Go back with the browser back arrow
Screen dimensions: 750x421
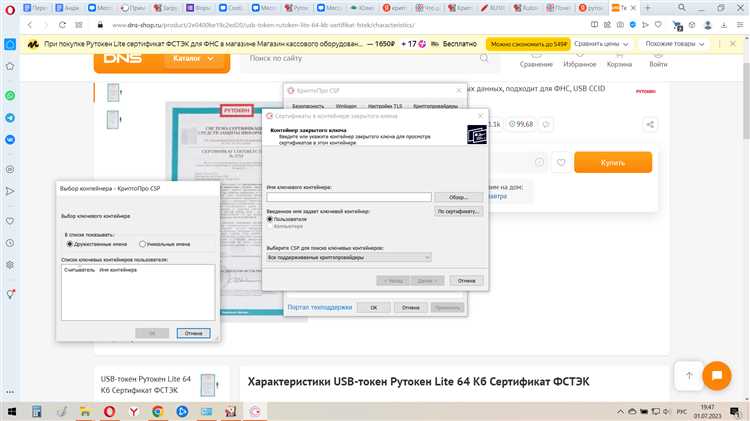point(30,25)
